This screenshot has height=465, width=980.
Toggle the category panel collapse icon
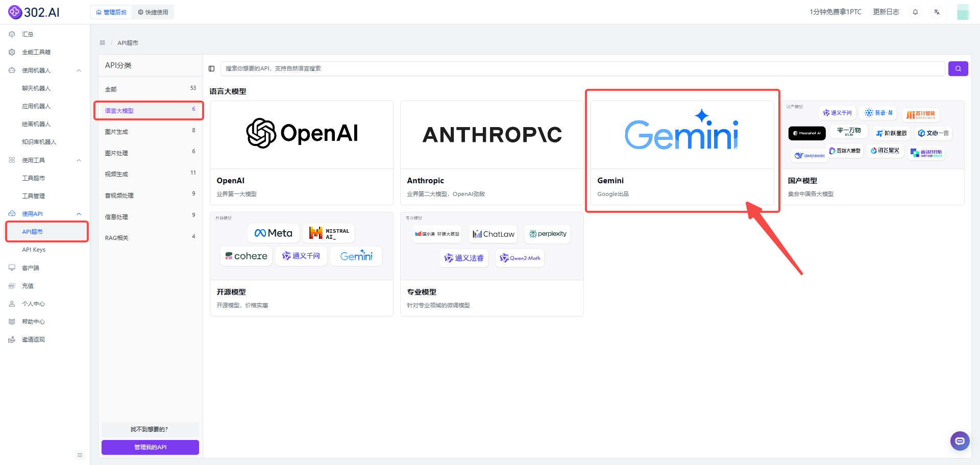[x=211, y=68]
